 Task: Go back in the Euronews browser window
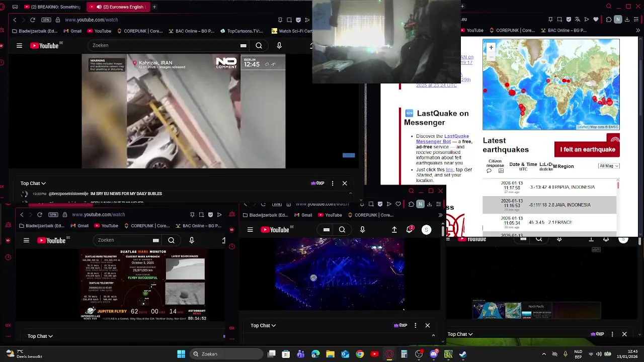pyautogui.click(x=15, y=20)
